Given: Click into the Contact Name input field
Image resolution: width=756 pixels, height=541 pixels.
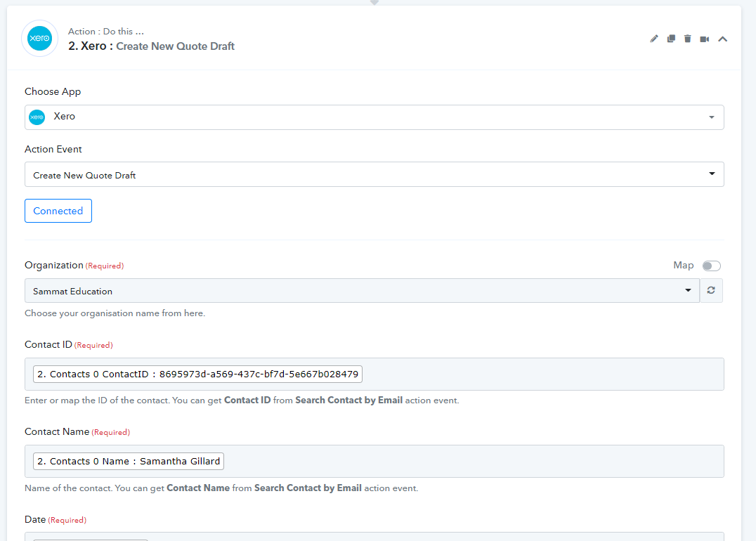Looking at the screenshot, I should [x=374, y=462].
